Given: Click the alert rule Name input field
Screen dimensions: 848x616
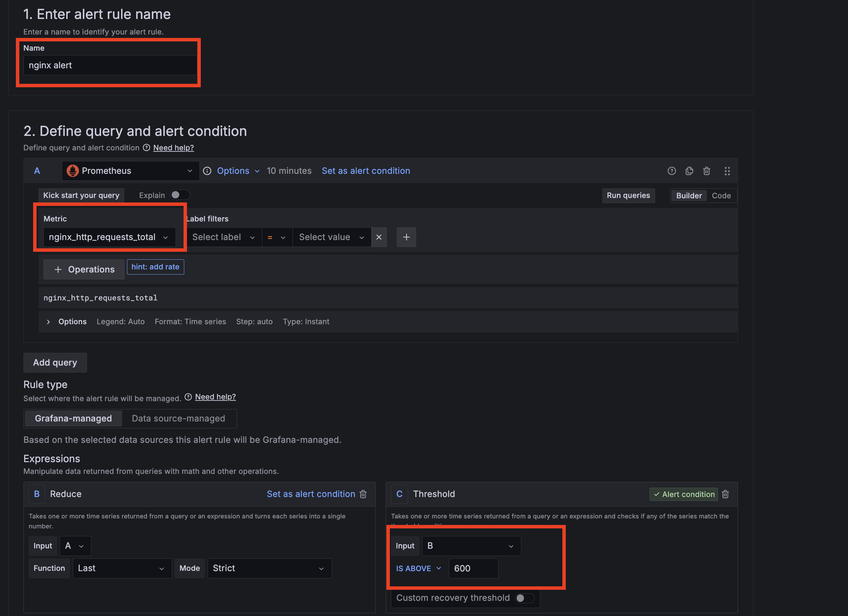Looking at the screenshot, I should (110, 66).
